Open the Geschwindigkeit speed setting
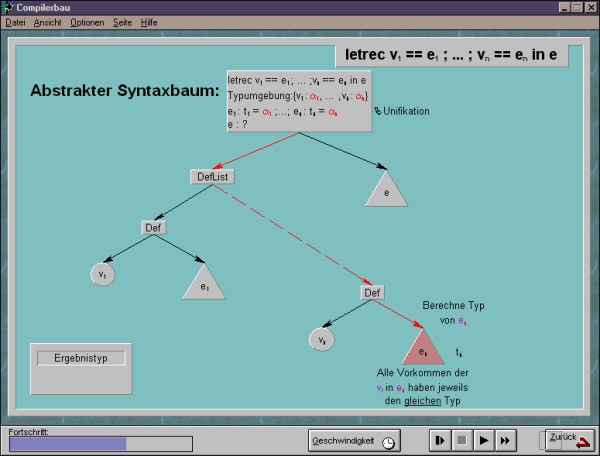600x456 pixels. tap(353, 440)
